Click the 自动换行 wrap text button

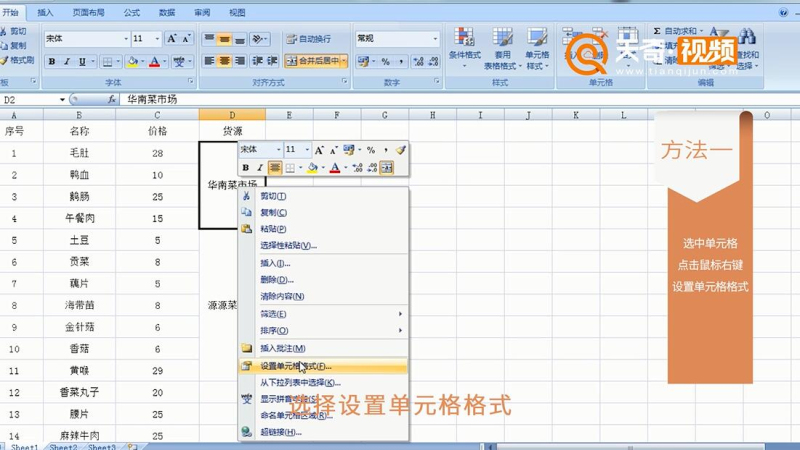pos(309,39)
